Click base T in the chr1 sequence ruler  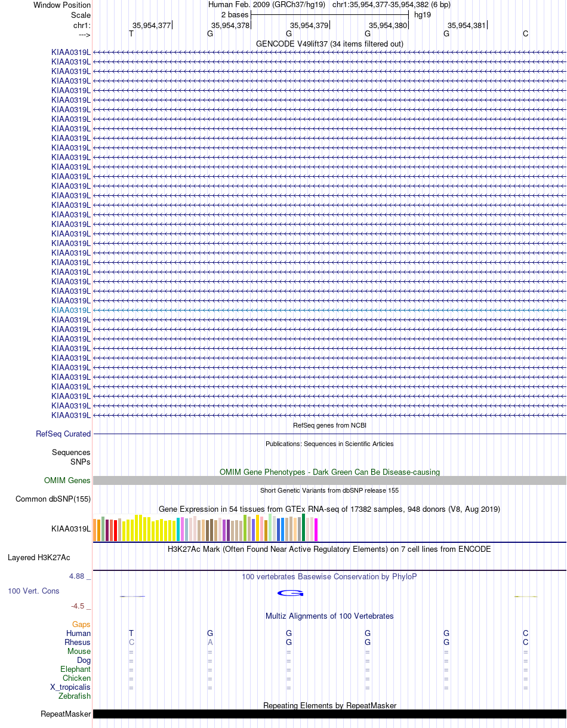(x=131, y=34)
